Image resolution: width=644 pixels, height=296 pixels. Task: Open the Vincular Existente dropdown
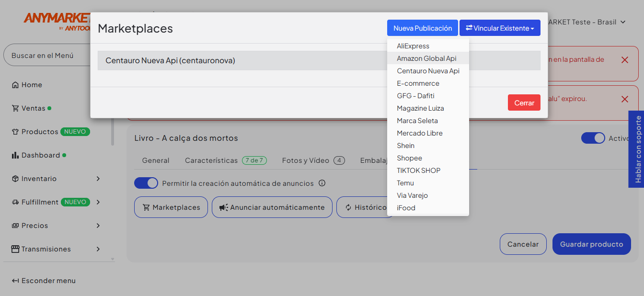coord(500,28)
